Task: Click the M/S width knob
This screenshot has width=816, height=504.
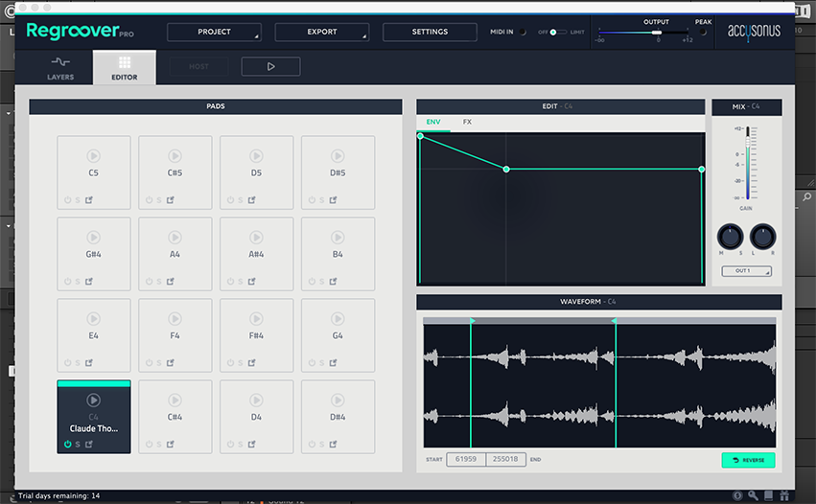Action: [730, 237]
